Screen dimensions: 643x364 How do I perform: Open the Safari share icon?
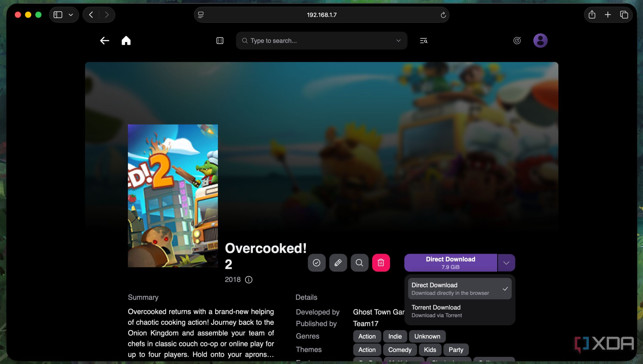[x=592, y=15]
